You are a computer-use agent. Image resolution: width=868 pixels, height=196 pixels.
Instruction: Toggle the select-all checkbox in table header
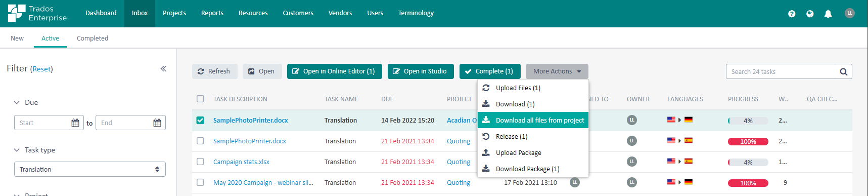point(200,99)
